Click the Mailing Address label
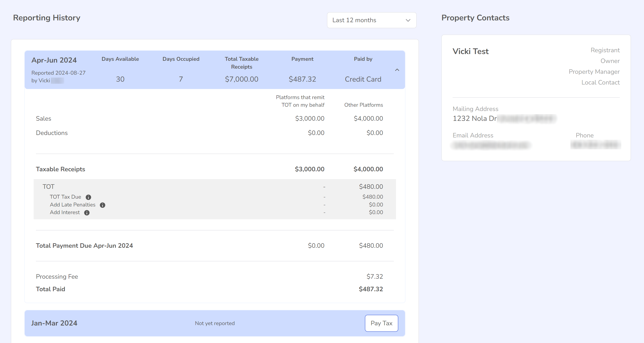 (475, 109)
